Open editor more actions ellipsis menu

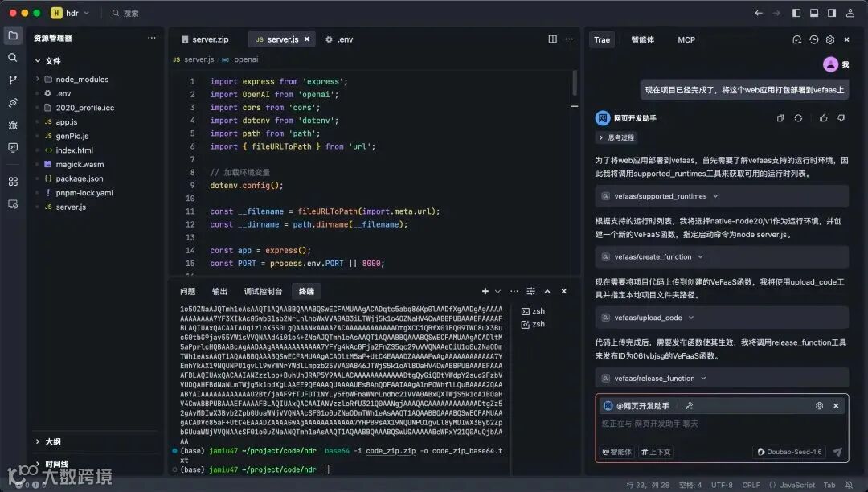coord(569,39)
